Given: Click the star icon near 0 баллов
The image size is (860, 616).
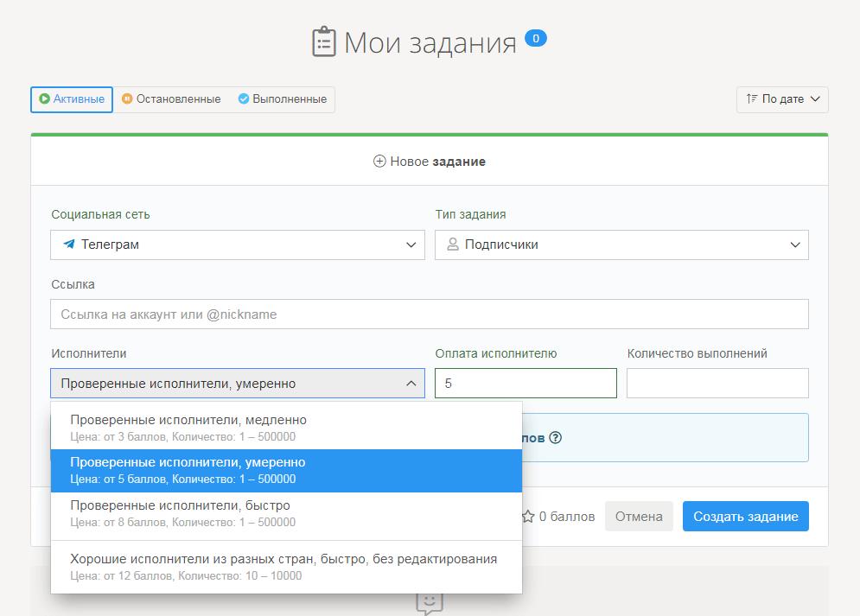Looking at the screenshot, I should click(528, 517).
